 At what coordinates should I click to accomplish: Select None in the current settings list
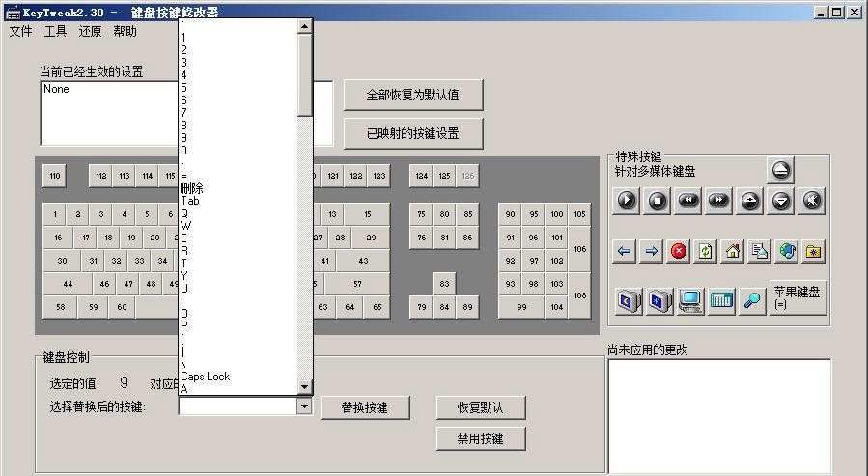pyautogui.click(x=56, y=89)
